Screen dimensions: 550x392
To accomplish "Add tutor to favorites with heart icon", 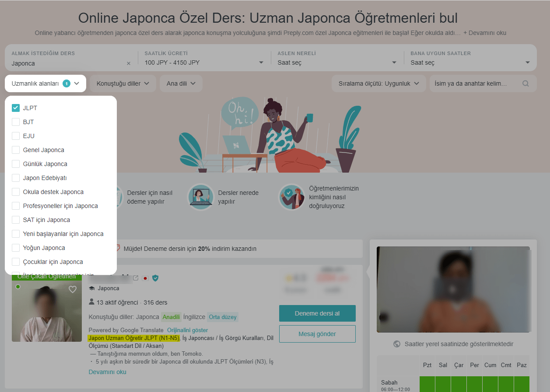I will coord(73,289).
